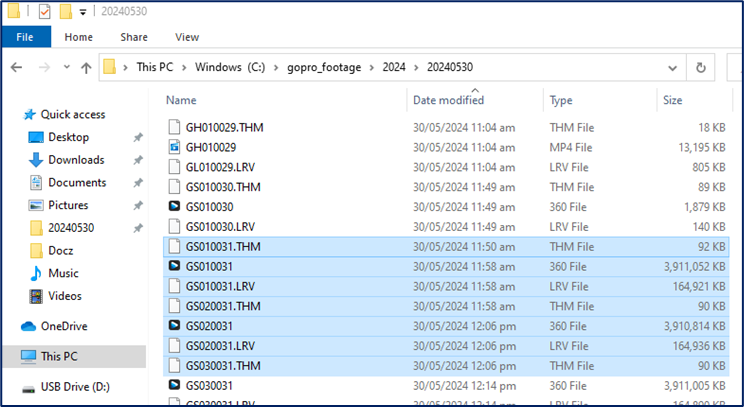The height and width of the screenshot is (407, 744).
Task: Click the 13,195 KB size cell
Action: (702, 148)
